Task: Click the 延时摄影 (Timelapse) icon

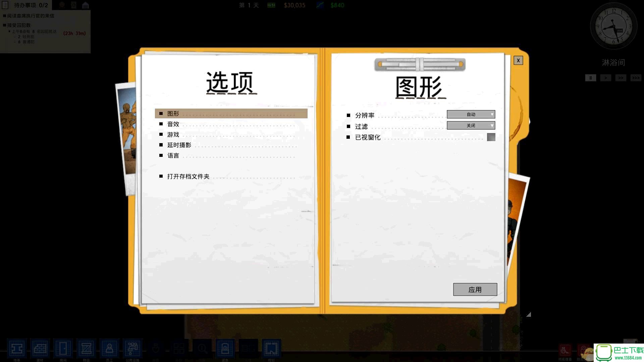Action: click(x=179, y=145)
